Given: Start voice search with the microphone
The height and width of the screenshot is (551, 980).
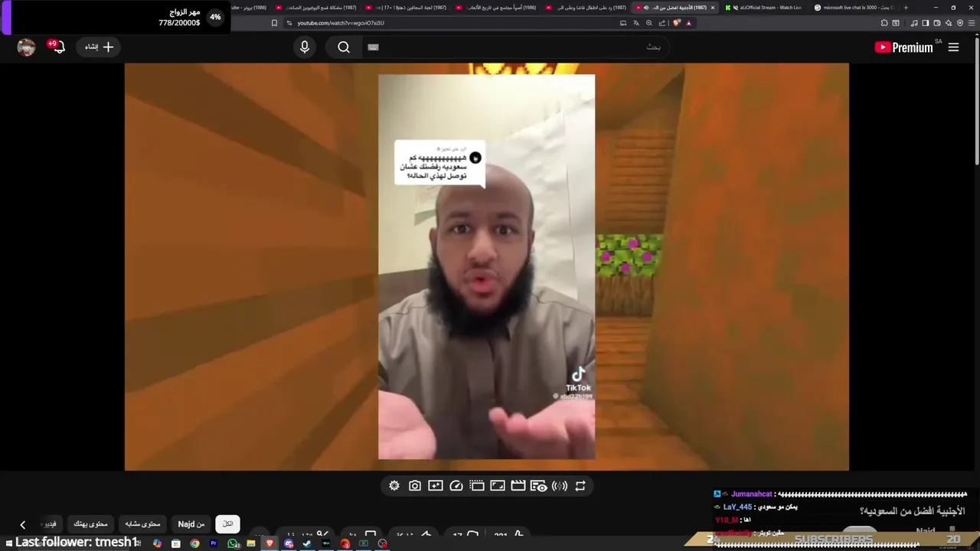Looking at the screenshot, I should pos(305,47).
